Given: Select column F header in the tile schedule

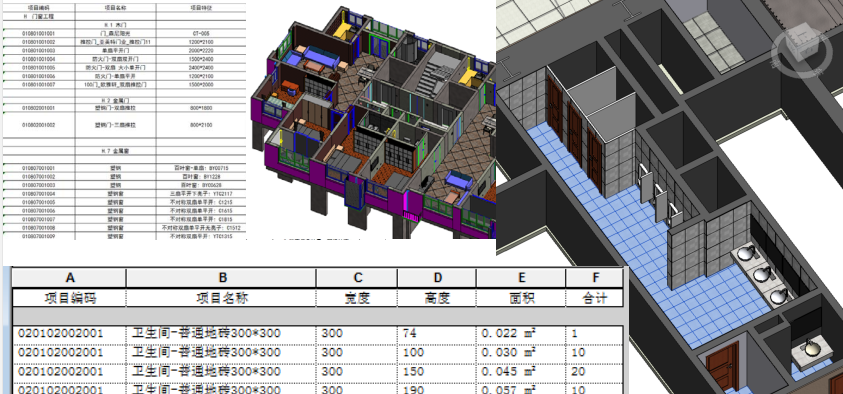Looking at the screenshot, I should coord(595,278).
